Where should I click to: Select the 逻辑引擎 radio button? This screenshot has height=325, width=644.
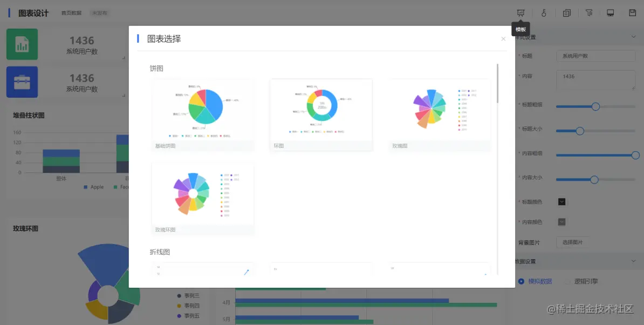[x=567, y=281]
